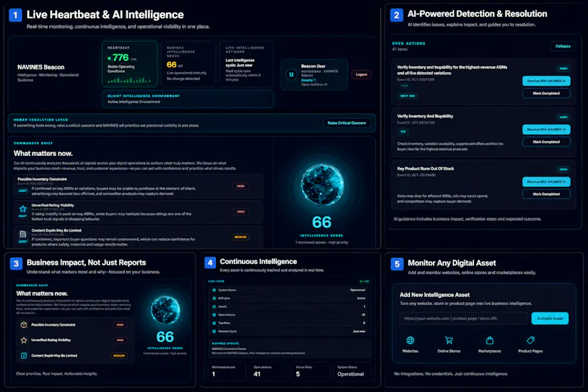Click the Active Risks 5 stat card
Screen dimensions: 588x392
(x=309, y=371)
